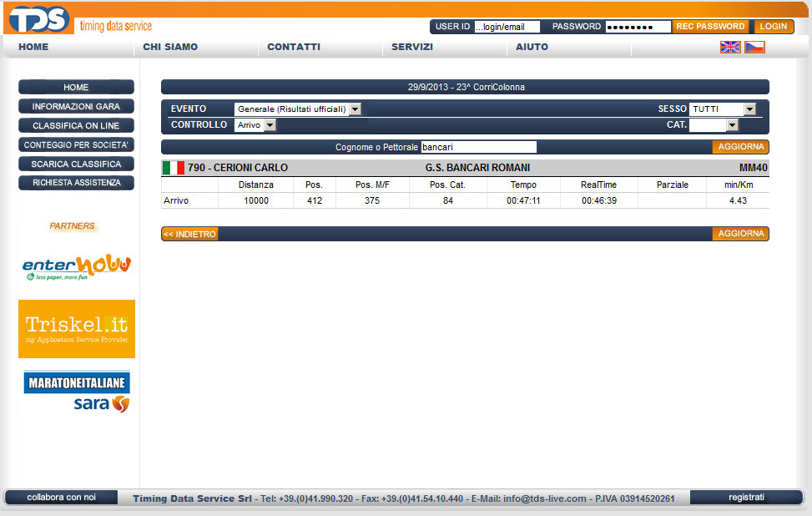Switch language with the UK flag

(730, 47)
